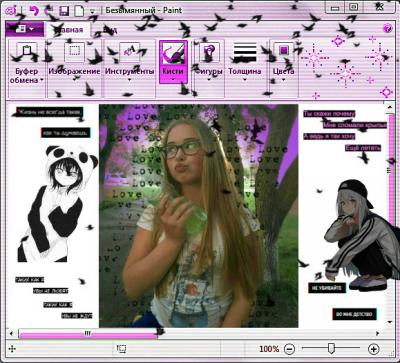The image size is (400, 363).
Task: Click the help question mark icon
Action: [388, 29]
